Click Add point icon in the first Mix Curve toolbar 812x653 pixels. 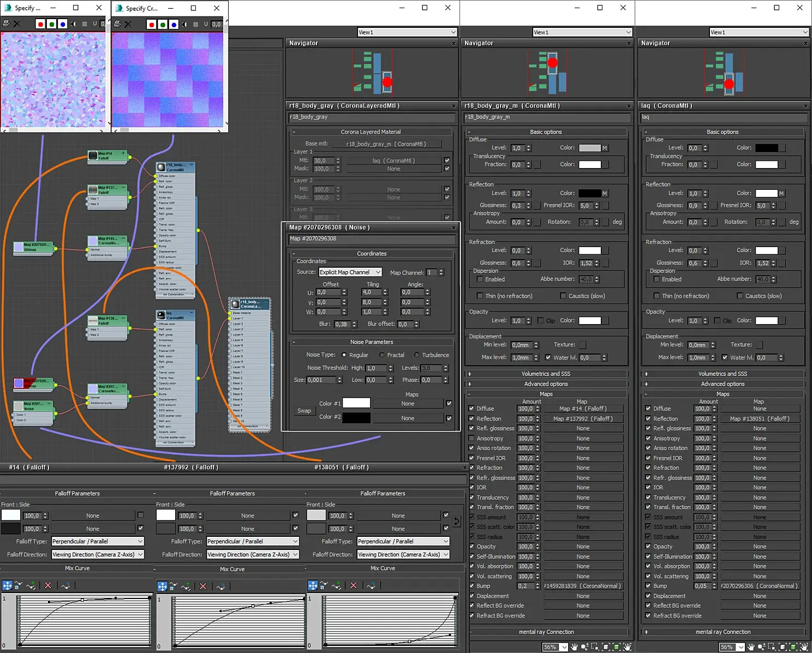(31, 585)
